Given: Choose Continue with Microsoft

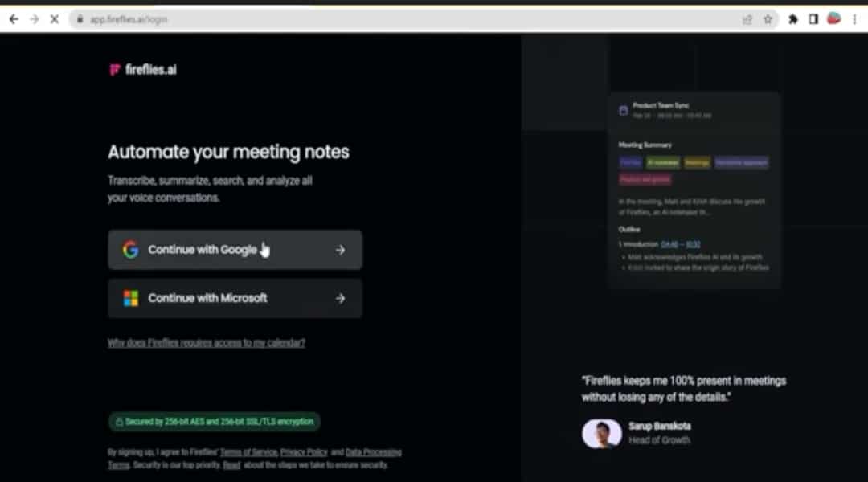Looking at the screenshot, I should click(x=235, y=298).
